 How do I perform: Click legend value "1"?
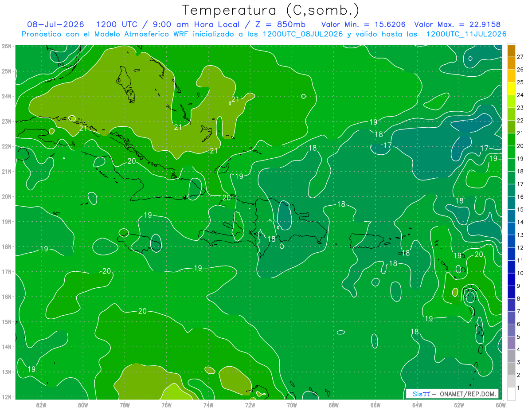pyautogui.click(x=519, y=388)
